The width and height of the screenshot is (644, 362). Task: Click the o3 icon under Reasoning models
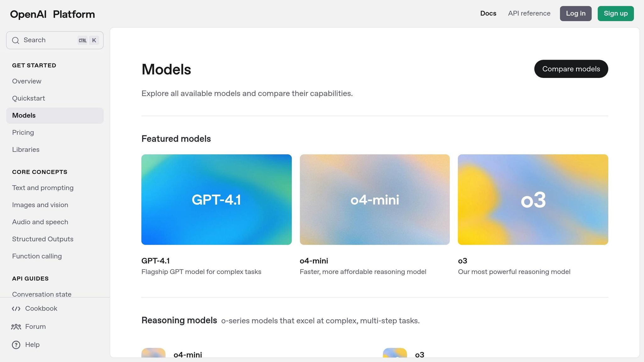click(x=395, y=353)
